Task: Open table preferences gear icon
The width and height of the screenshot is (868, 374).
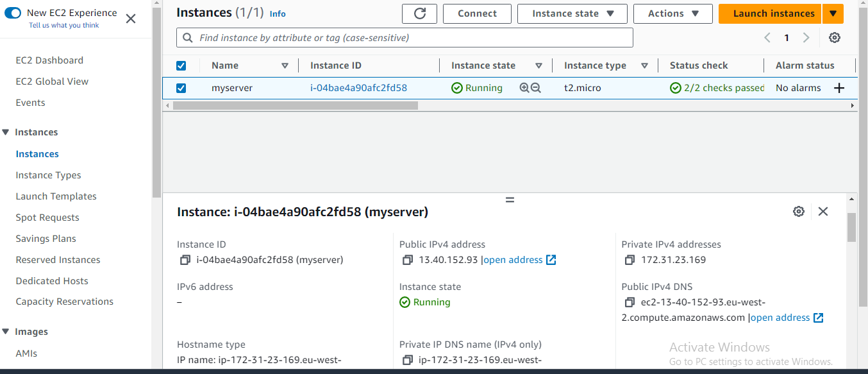Action: pos(834,38)
